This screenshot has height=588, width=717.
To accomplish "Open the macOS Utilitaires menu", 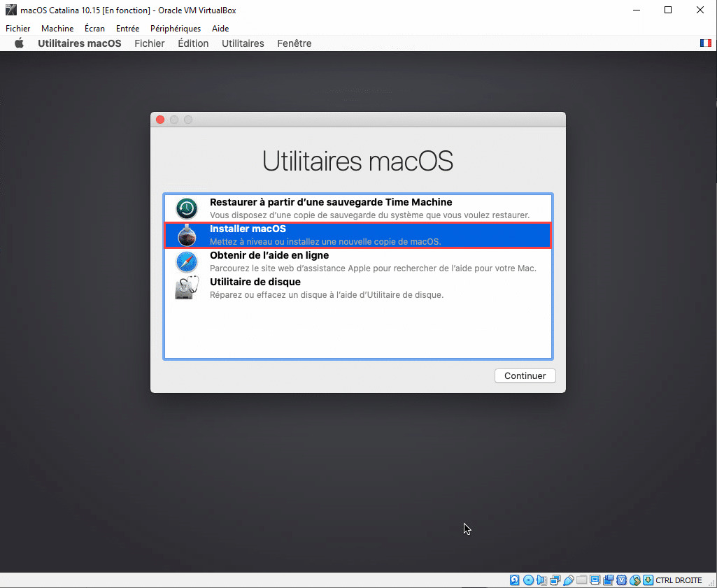I will (243, 43).
